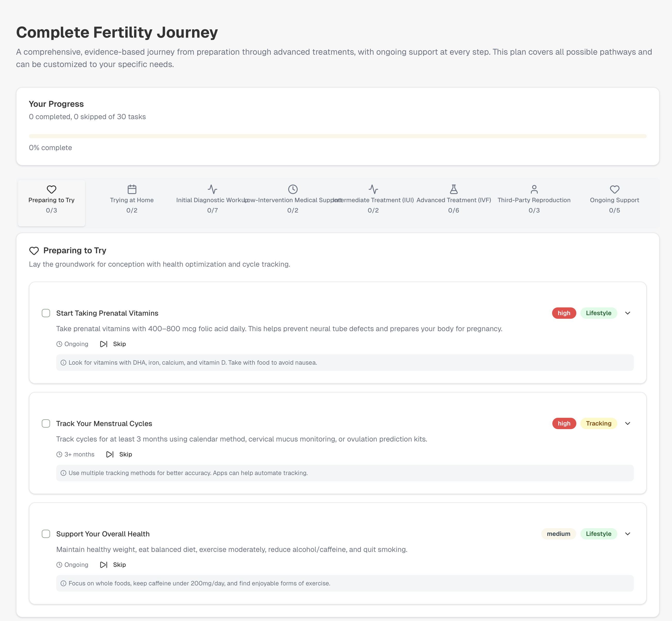The image size is (672, 621).
Task: Click the pulse icon for Initial Diagnostic Workup
Action: (x=212, y=189)
